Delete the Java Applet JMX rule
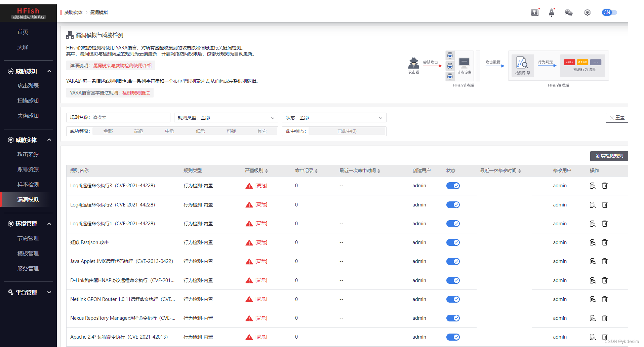Screen dimensions: 644x347 604,261
